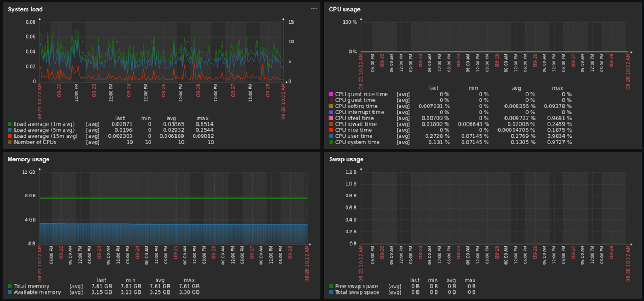Select the CPU nice time label
Viewport: 644px width, 301px height.
353,130
